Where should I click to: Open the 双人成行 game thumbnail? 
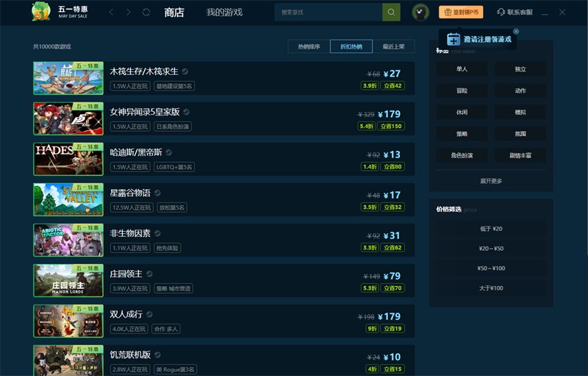pyautogui.click(x=68, y=322)
